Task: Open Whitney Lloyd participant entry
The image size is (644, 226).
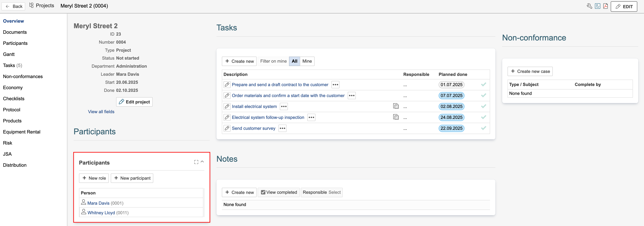Action: coord(101,213)
